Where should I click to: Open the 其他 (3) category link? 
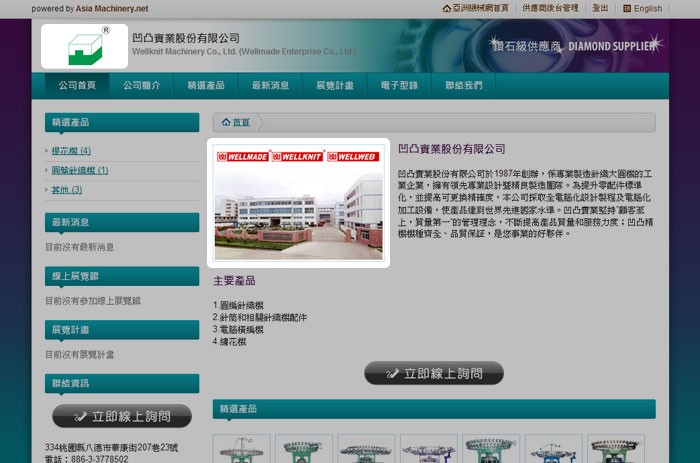click(67, 190)
